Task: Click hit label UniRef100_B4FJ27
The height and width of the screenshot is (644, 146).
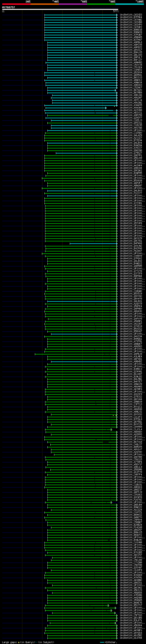Action: [x=131, y=60]
